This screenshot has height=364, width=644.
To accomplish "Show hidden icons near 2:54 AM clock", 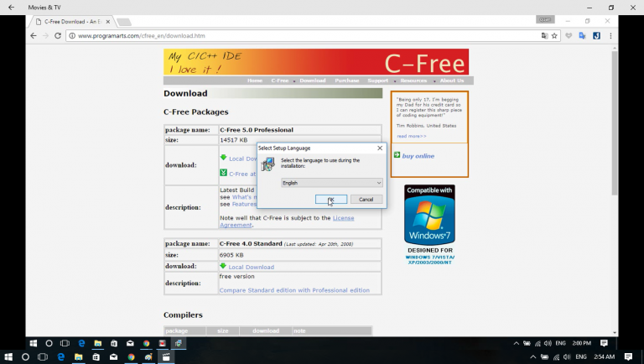I will pyautogui.click(x=532, y=357).
